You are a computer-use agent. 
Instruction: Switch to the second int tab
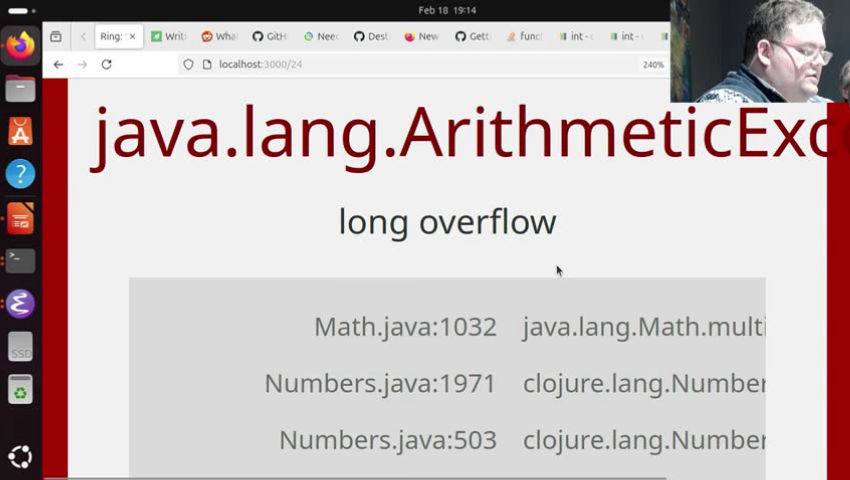[x=626, y=36]
